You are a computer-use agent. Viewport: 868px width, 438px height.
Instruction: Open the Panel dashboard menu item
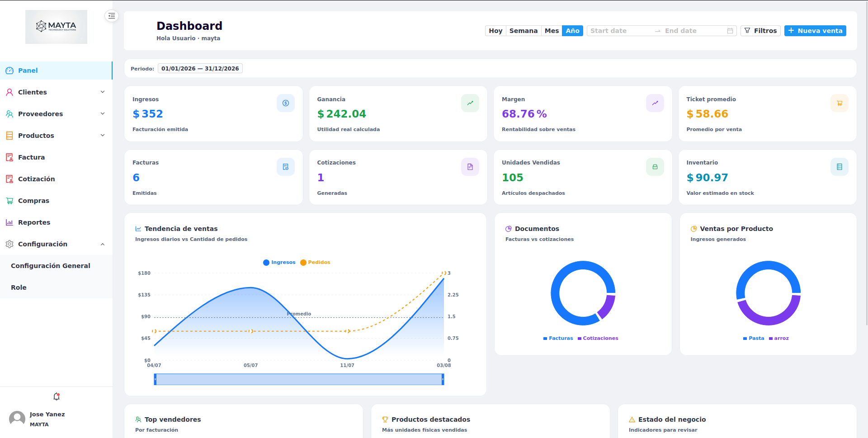point(56,71)
